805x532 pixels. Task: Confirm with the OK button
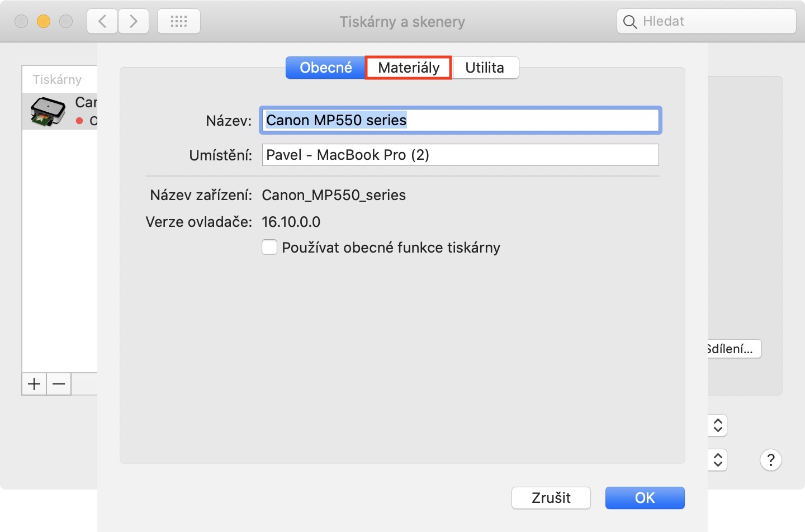click(645, 497)
